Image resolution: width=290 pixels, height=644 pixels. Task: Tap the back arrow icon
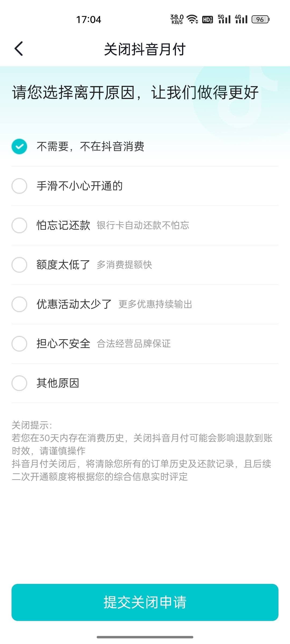19,49
